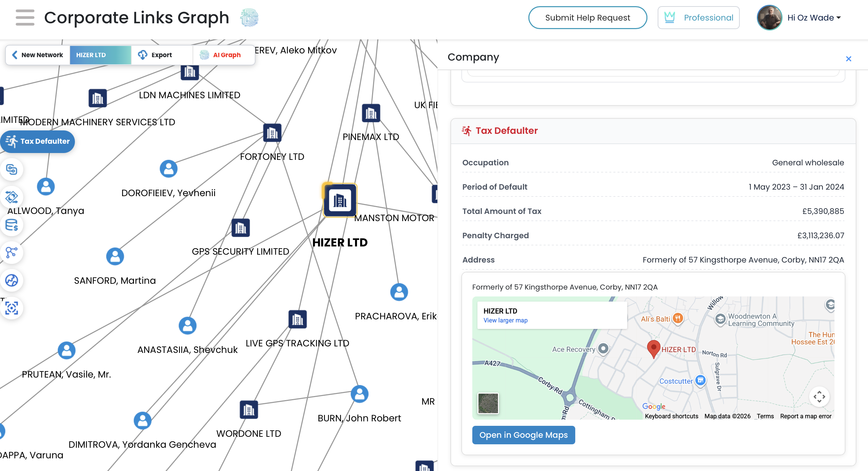
Task: Open the hamburger navigation menu
Action: 25,17
